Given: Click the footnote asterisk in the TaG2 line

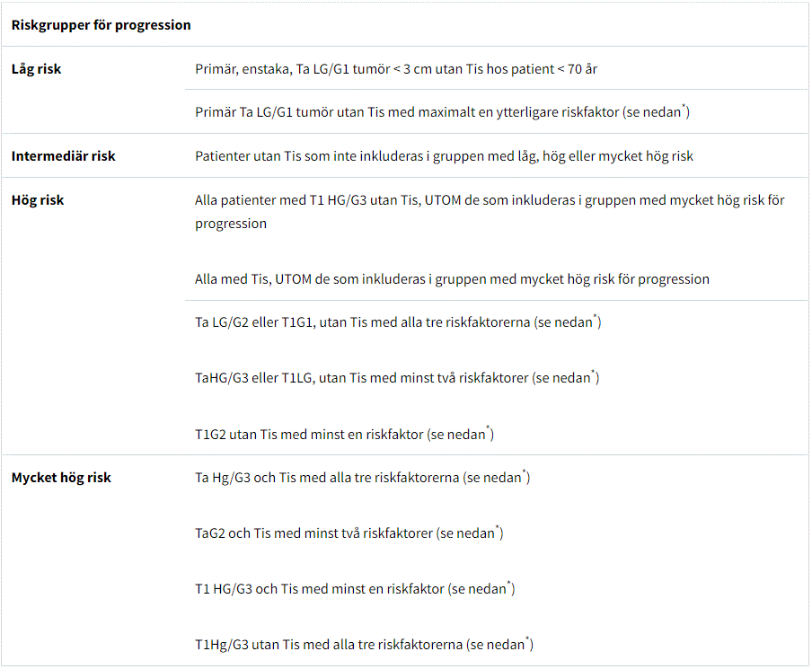Looking at the screenshot, I should (498, 529).
